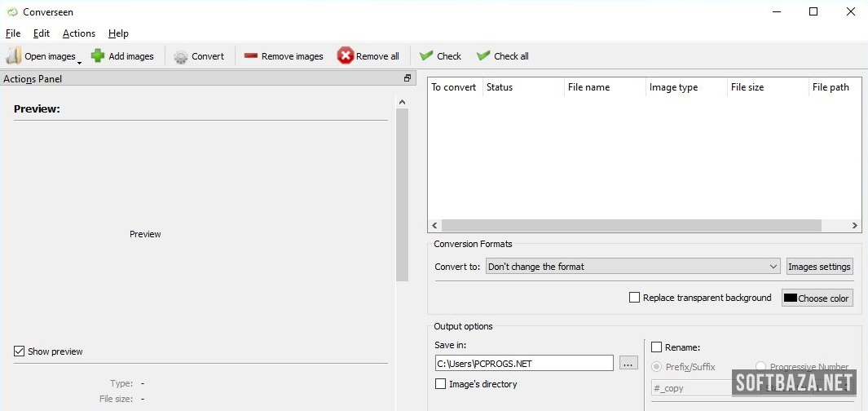
Task: Undock the Actions Panel using float icon
Action: (x=408, y=78)
